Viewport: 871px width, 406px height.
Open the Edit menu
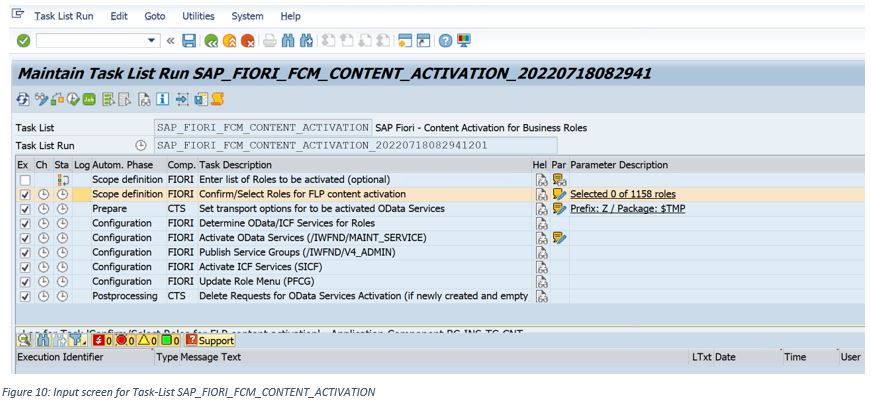119,16
